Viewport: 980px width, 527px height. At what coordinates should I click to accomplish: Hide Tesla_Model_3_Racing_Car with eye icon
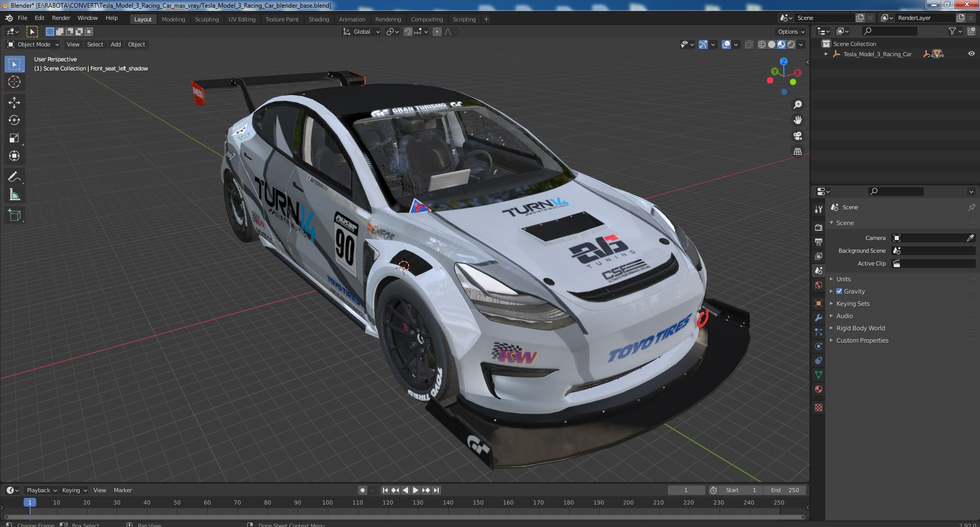point(971,54)
